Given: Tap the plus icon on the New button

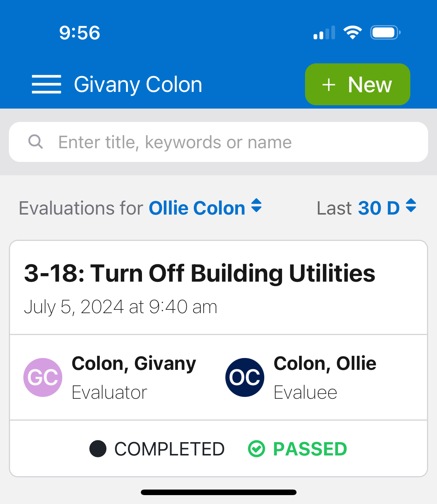Looking at the screenshot, I should [329, 84].
